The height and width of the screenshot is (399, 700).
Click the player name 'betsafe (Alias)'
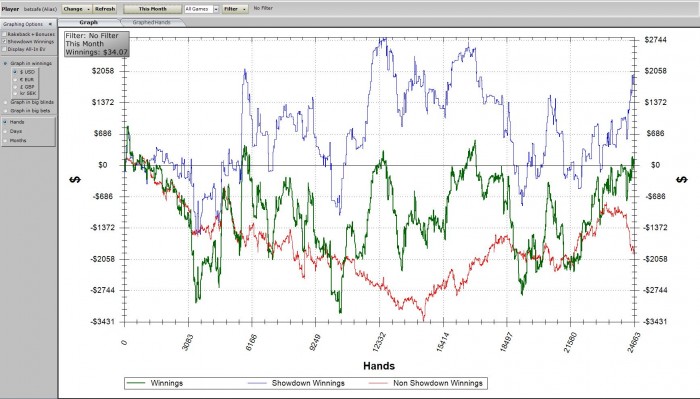tap(40, 9)
